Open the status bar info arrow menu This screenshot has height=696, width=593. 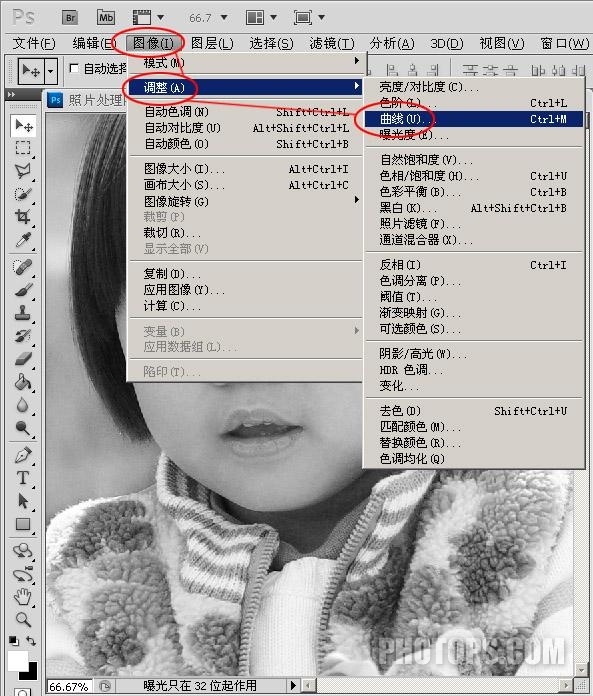click(293, 686)
